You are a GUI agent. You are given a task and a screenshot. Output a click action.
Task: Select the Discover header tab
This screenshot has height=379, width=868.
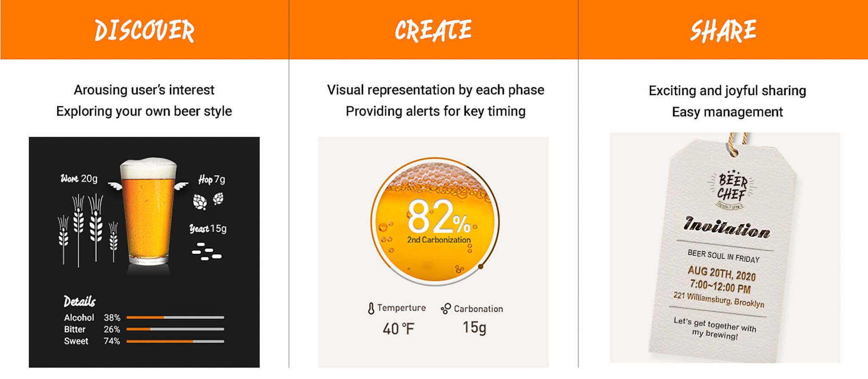pyautogui.click(x=145, y=30)
